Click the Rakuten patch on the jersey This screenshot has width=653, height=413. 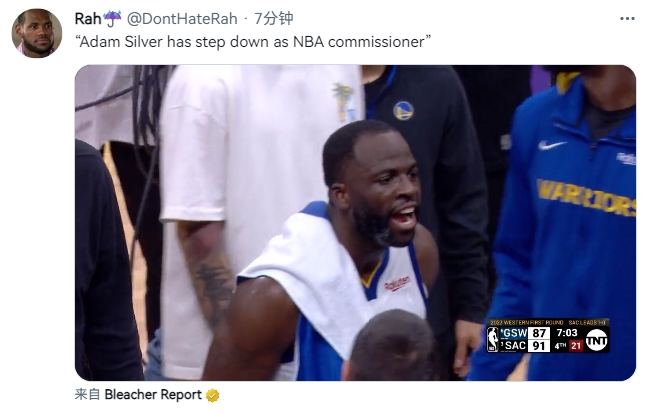click(x=397, y=284)
